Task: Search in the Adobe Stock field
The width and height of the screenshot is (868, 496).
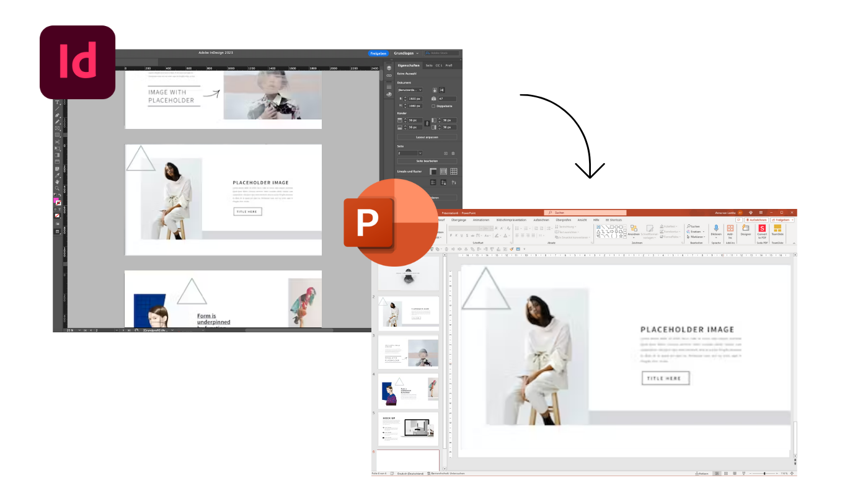Action: 441,53
